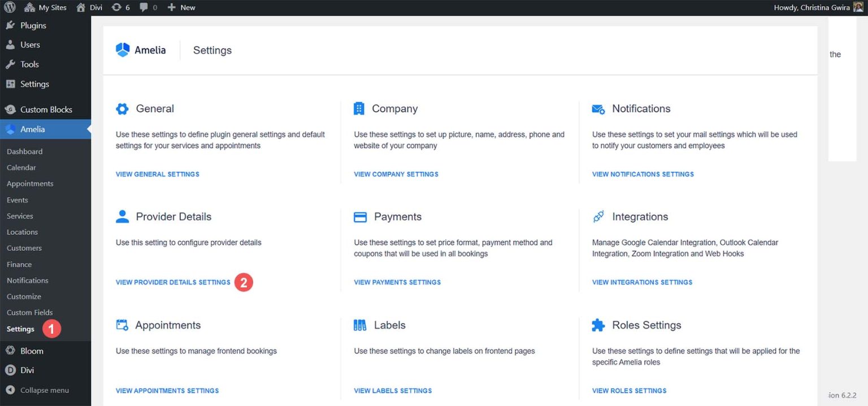
Task: Click VIEW PAYMENTS SETTINGS link
Action: click(x=397, y=282)
